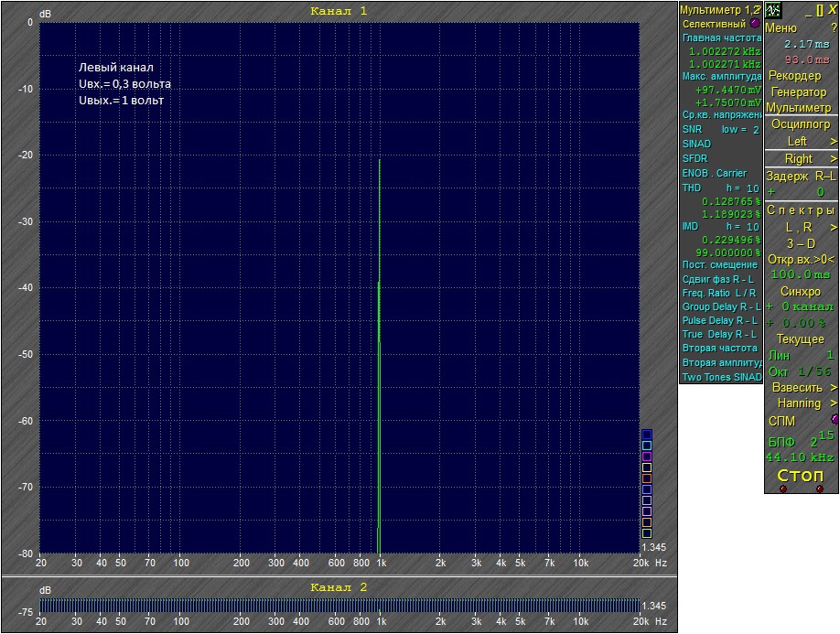Click the SNR low = 2 row
The height and width of the screenshot is (634, 840).
pos(721,130)
